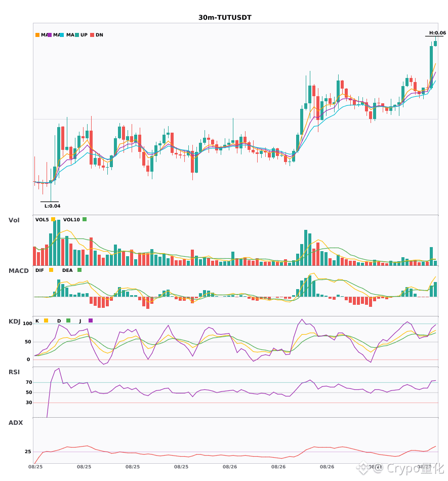Click the orange MA legend swatch
The height and width of the screenshot is (481, 448).
(37, 35)
